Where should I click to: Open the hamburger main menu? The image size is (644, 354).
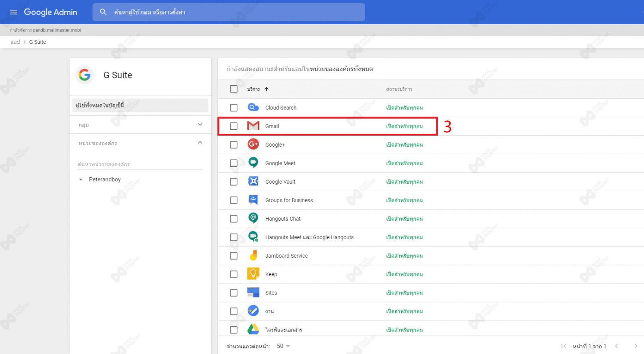(13, 12)
